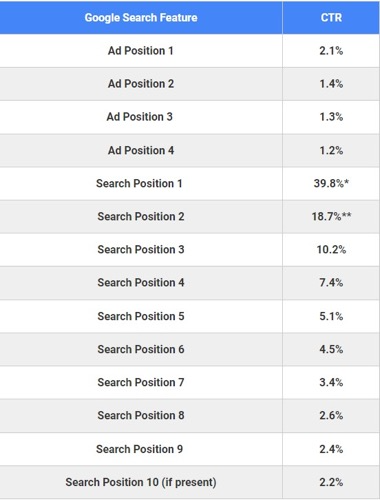The height and width of the screenshot is (500, 380).
Task: Click the Google Search Feature column header
Action: click(x=141, y=17)
